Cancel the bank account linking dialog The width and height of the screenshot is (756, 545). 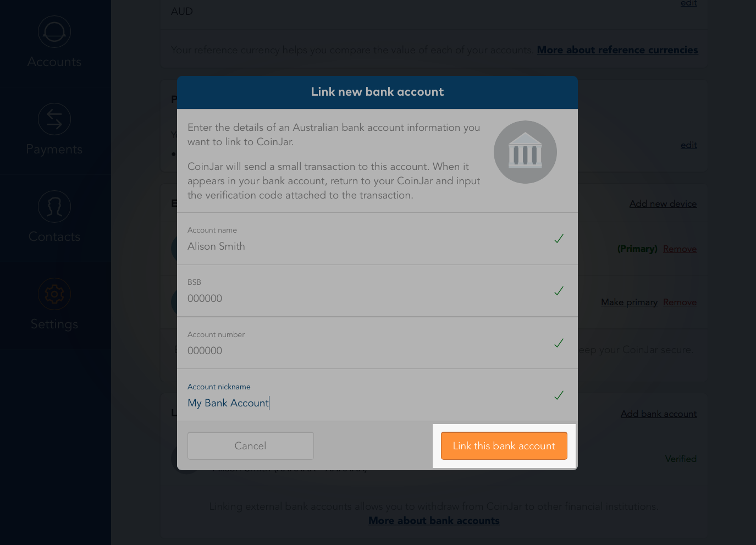click(x=251, y=446)
